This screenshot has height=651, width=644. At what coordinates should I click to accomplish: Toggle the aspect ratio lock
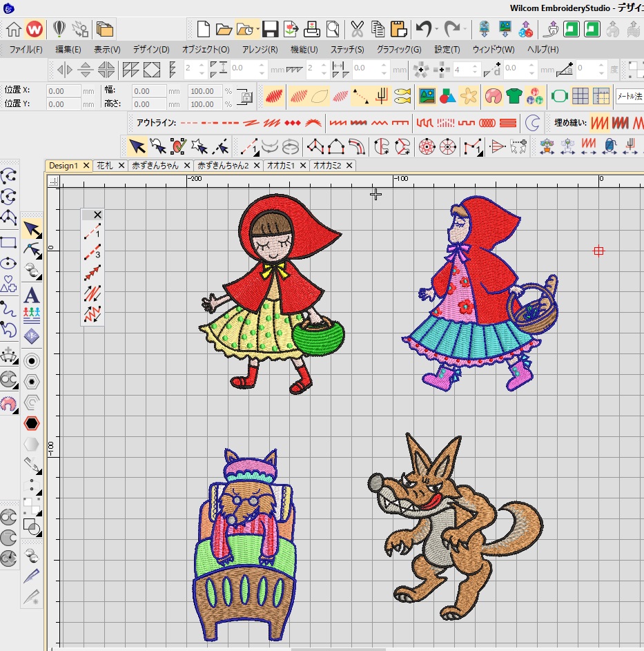pyautogui.click(x=246, y=97)
